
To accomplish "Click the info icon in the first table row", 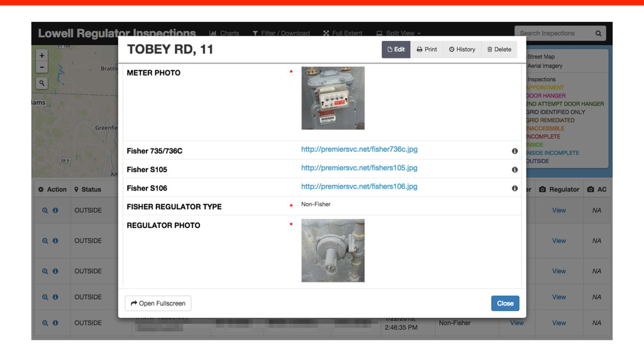I will tap(55, 210).
